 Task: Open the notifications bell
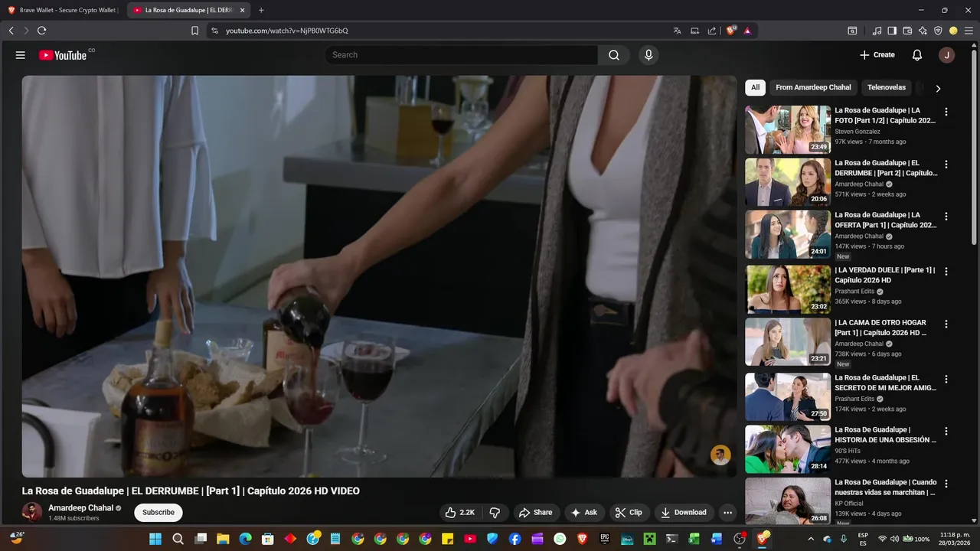(x=917, y=55)
